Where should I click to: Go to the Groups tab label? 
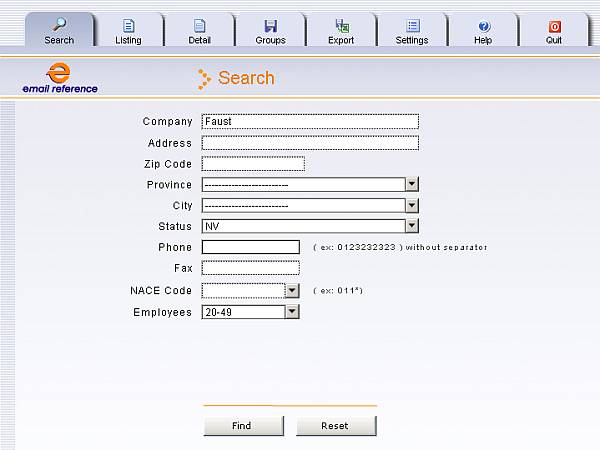point(271,40)
